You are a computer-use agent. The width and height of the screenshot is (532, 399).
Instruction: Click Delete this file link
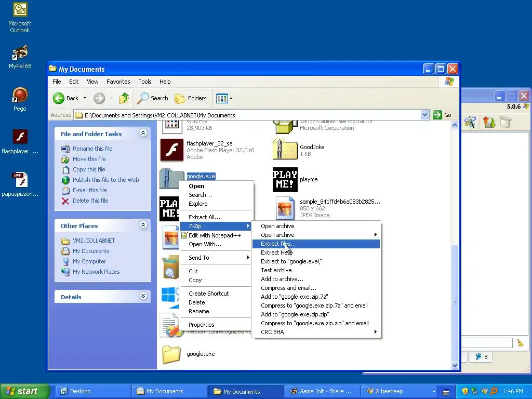90,201
